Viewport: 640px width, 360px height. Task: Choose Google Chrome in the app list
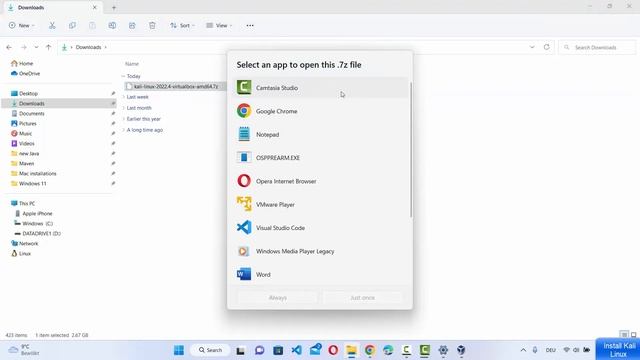point(321,111)
